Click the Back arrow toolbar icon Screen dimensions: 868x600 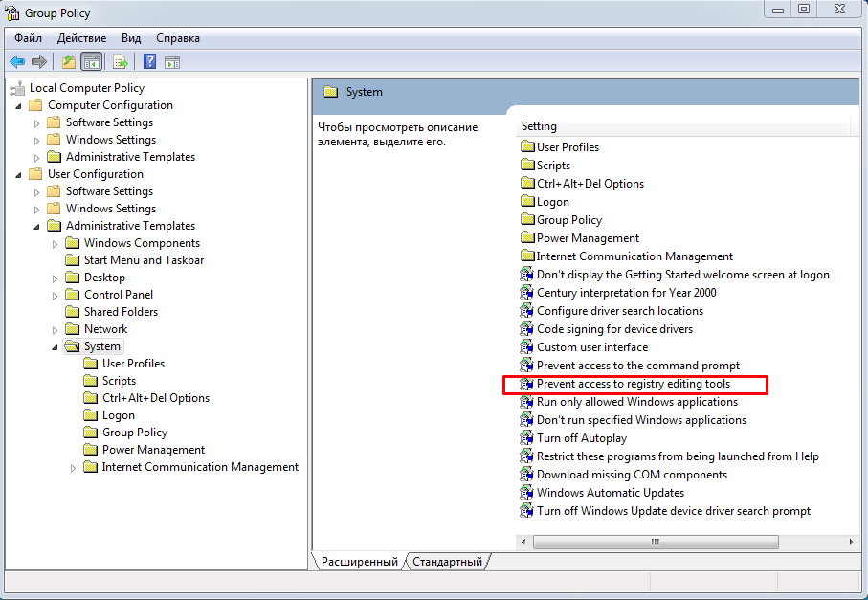[17, 62]
